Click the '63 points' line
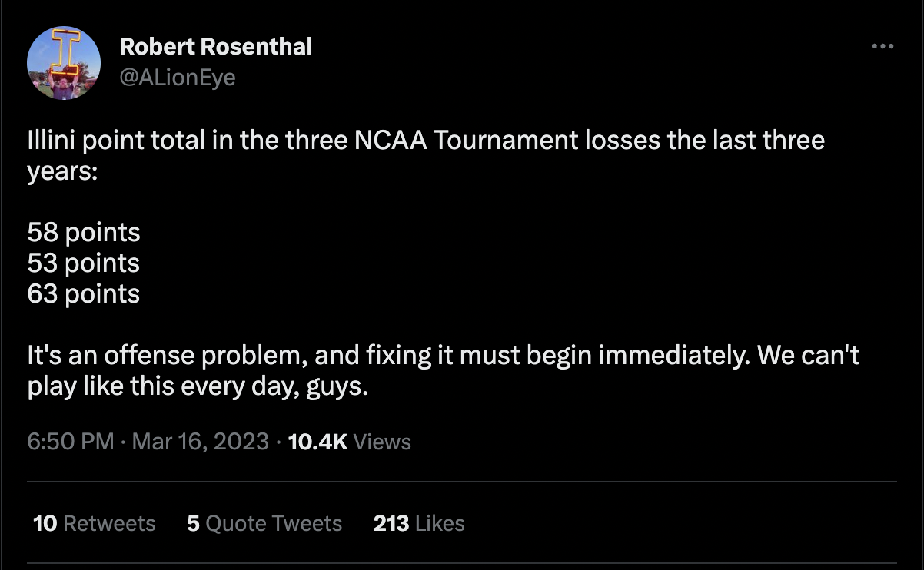This screenshot has width=924, height=570. (84, 293)
